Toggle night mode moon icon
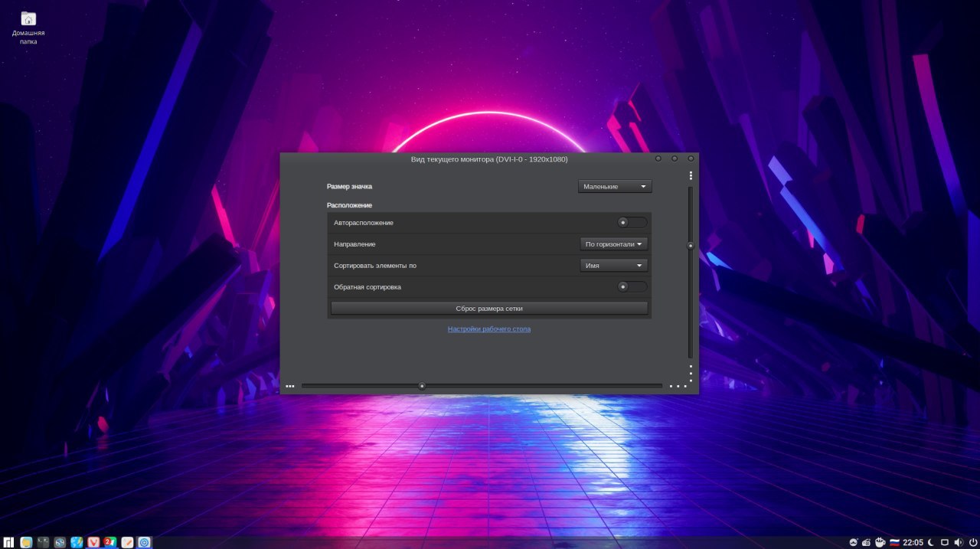Screen dimensions: 980x549 coord(931,542)
